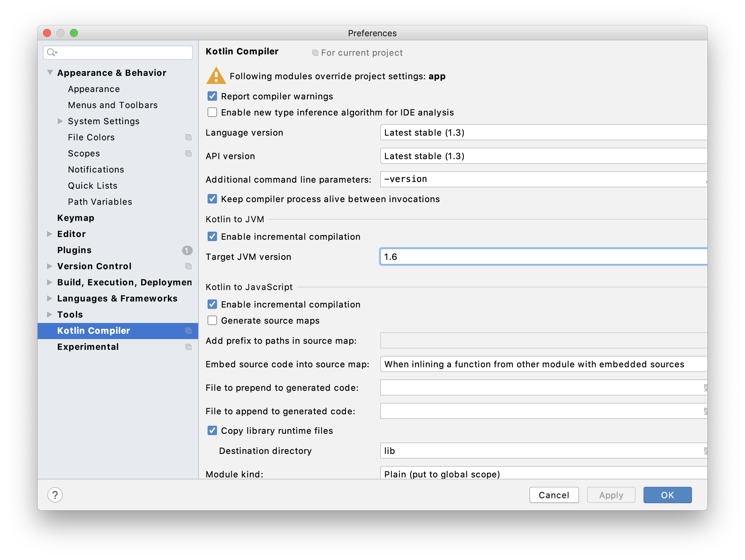The width and height of the screenshot is (745, 560).
Task: Check Generate source maps option
Action: pos(212,321)
